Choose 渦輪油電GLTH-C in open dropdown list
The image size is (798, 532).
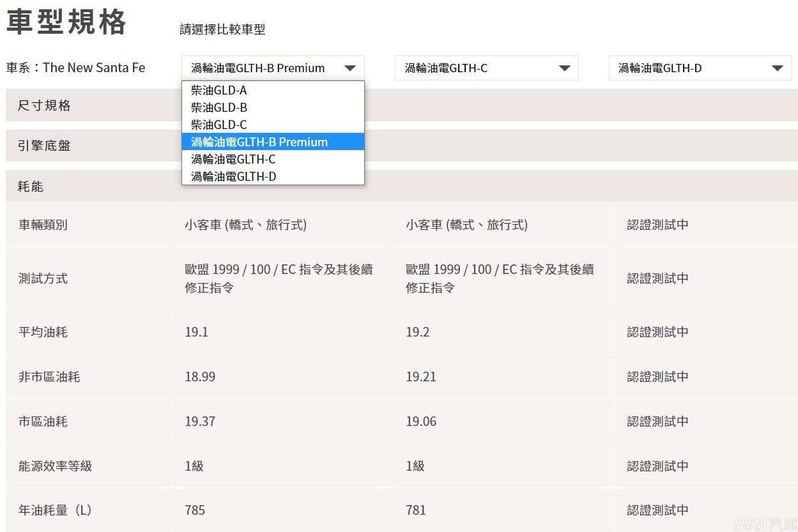233,159
